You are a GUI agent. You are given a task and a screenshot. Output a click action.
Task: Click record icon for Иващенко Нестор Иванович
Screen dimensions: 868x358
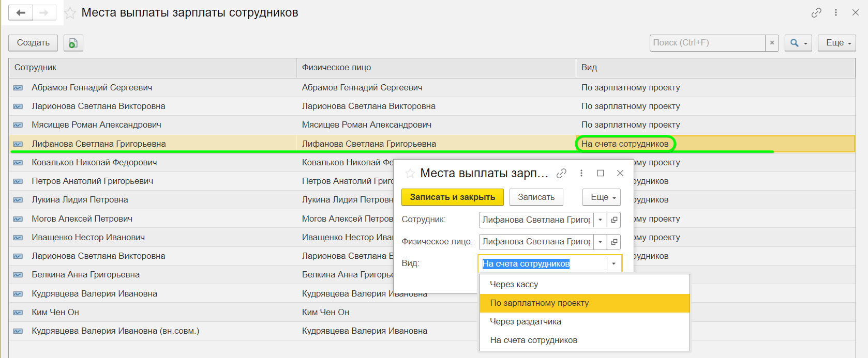tap(18, 238)
